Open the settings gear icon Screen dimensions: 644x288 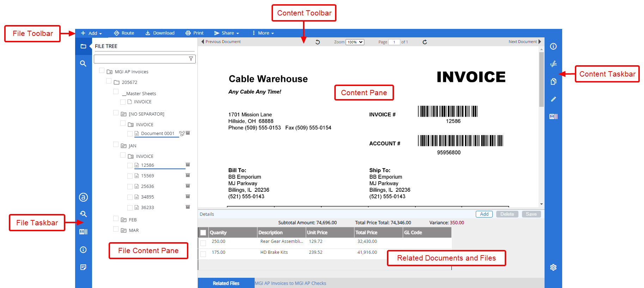pyautogui.click(x=553, y=267)
